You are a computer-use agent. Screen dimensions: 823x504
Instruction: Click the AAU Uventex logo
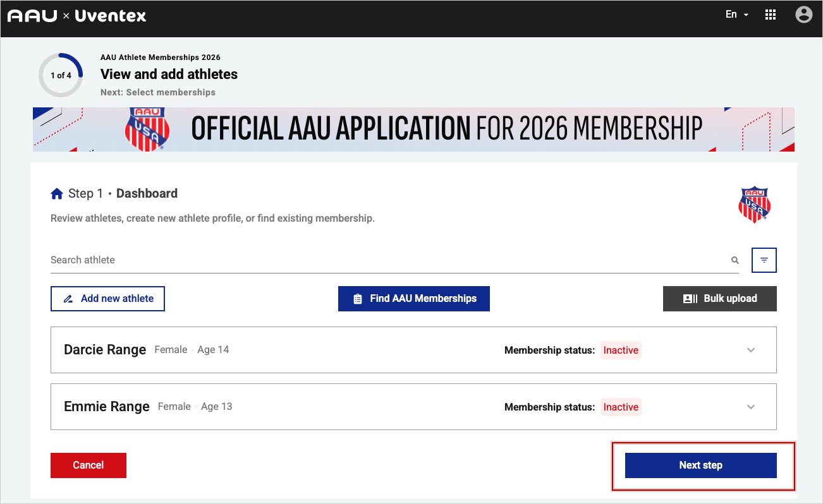(76, 16)
